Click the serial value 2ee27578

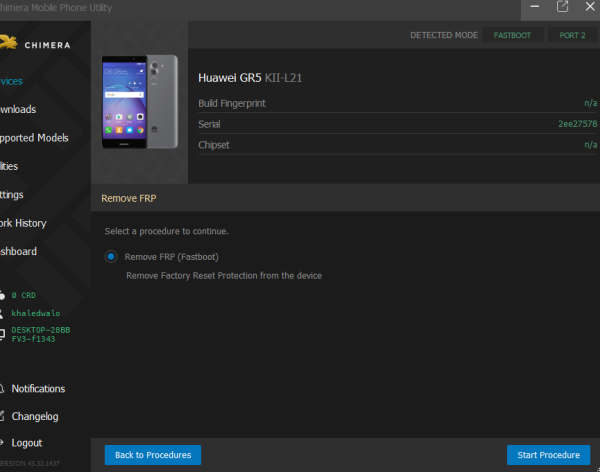pos(577,124)
